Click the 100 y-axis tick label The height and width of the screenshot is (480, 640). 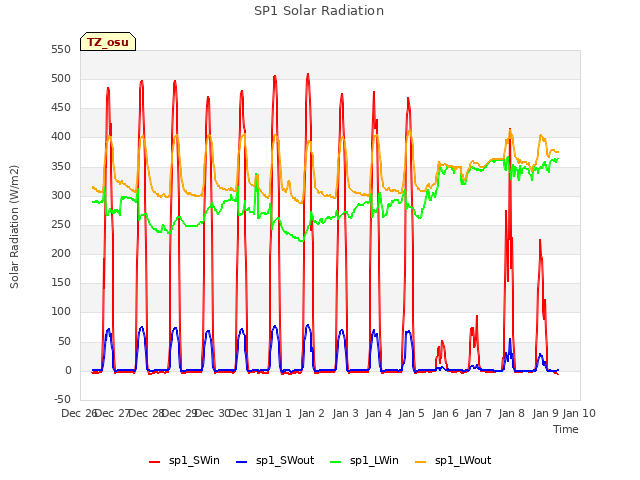point(61,311)
